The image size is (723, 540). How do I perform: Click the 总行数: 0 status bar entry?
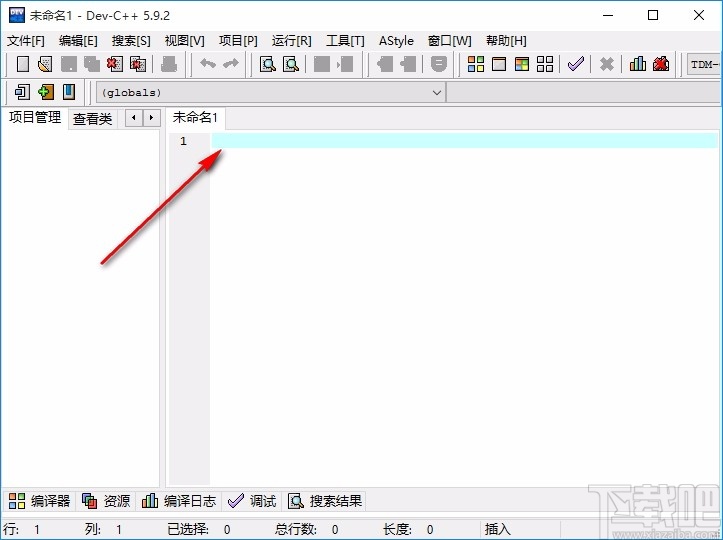coord(307,529)
